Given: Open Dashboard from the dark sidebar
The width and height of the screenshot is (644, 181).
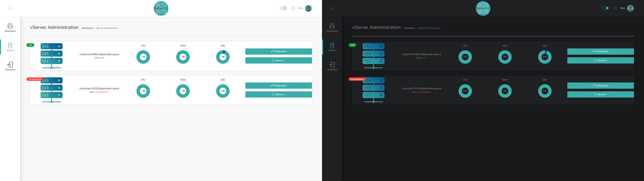Looking at the screenshot, I should click(332, 27).
